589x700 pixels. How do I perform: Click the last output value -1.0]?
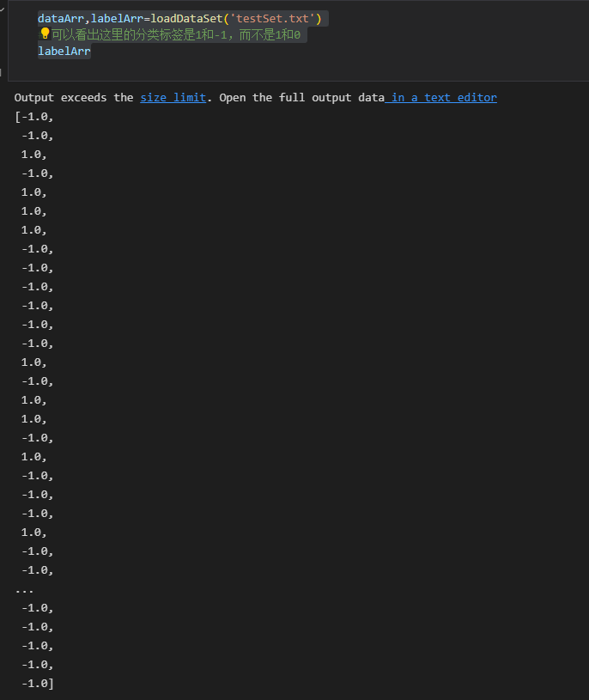pyautogui.click(x=38, y=684)
